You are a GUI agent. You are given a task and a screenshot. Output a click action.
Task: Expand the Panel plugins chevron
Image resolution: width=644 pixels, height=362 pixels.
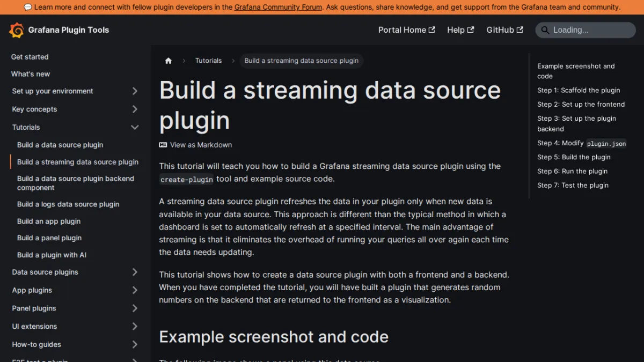point(135,308)
